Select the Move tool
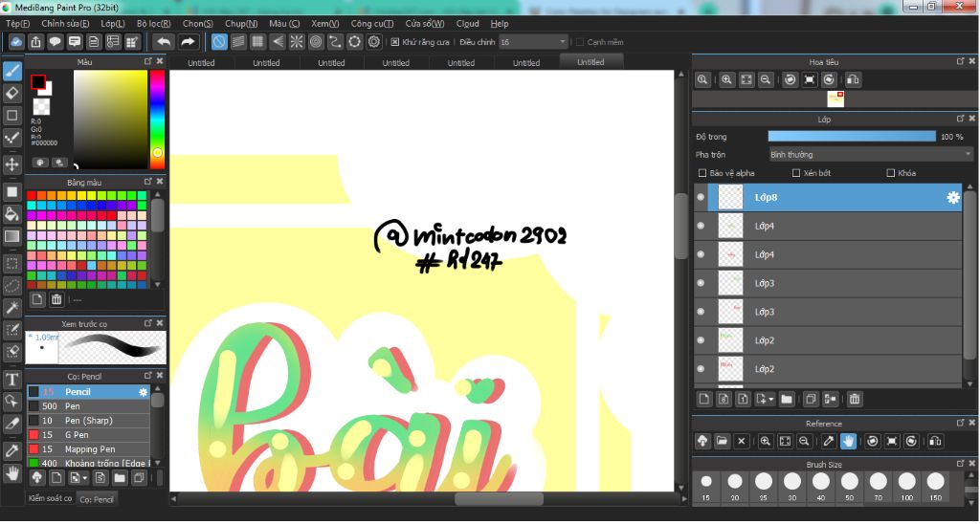 point(11,164)
